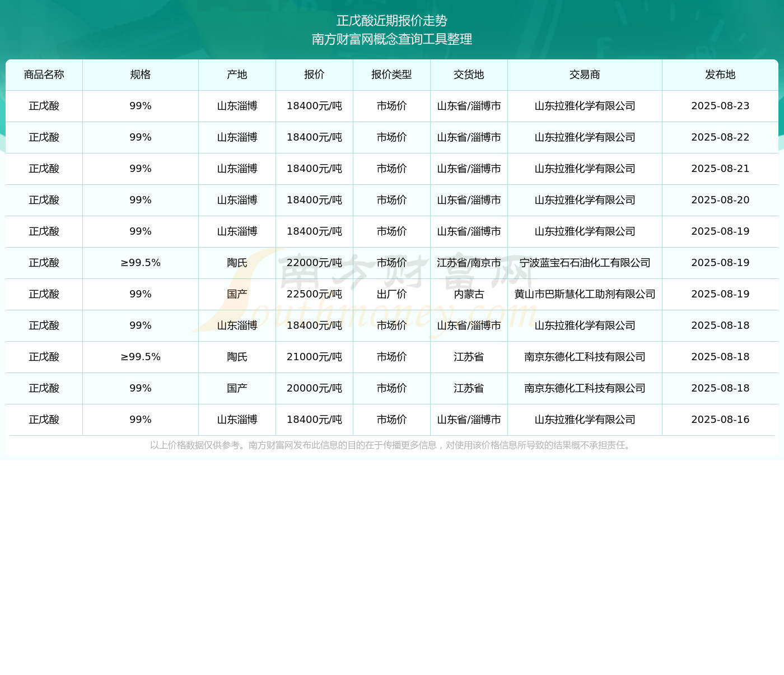This screenshot has width=784, height=675.
Task: Click 南京东德化工科技有限公司 in the 21000元 row
Action: (x=585, y=357)
